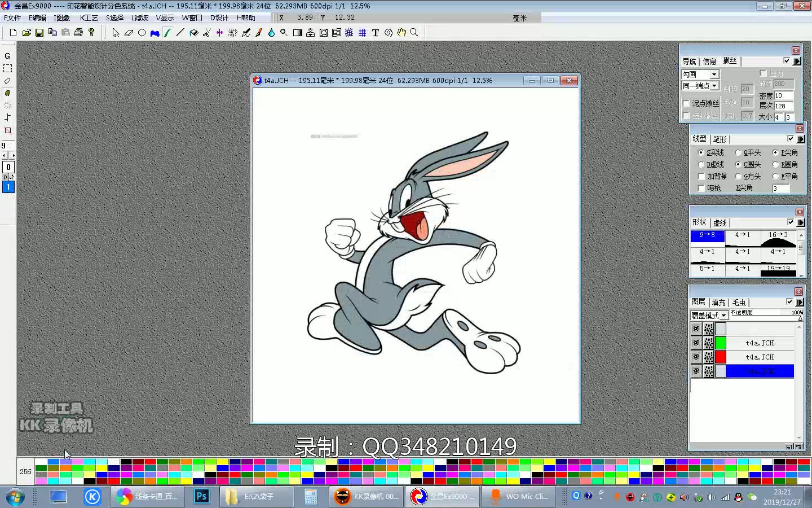This screenshot has height=508, width=812.
Task: Open the I图象 menu
Action: pyautogui.click(x=61, y=18)
